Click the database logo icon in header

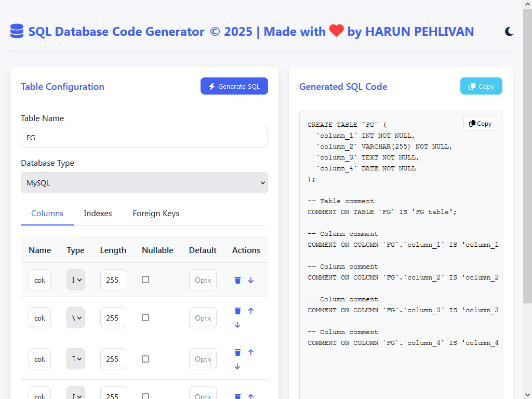point(17,31)
